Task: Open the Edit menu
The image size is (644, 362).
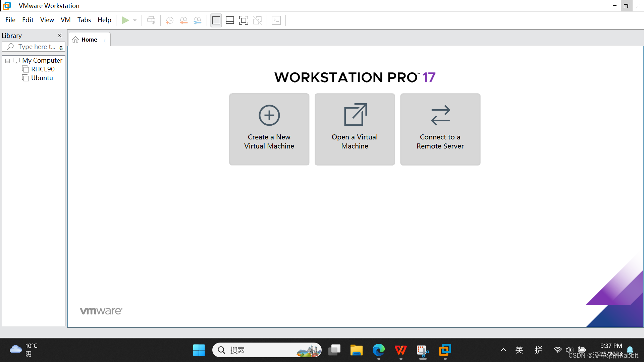Action: point(28,20)
